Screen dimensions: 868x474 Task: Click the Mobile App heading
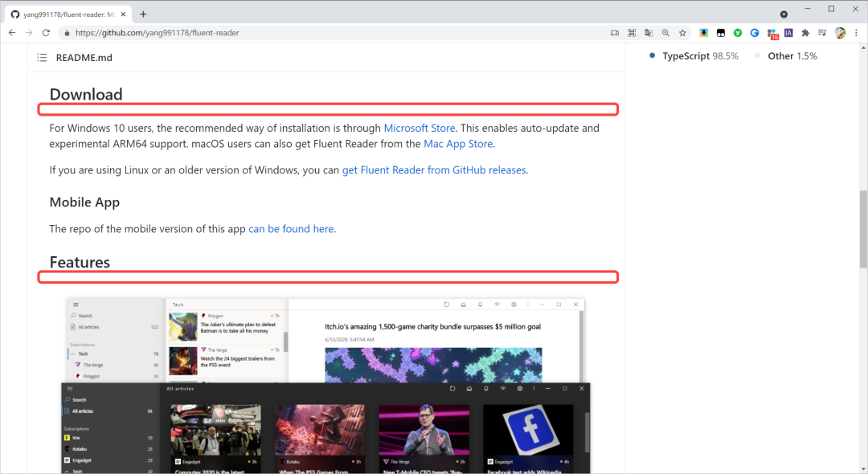tap(84, 202)
